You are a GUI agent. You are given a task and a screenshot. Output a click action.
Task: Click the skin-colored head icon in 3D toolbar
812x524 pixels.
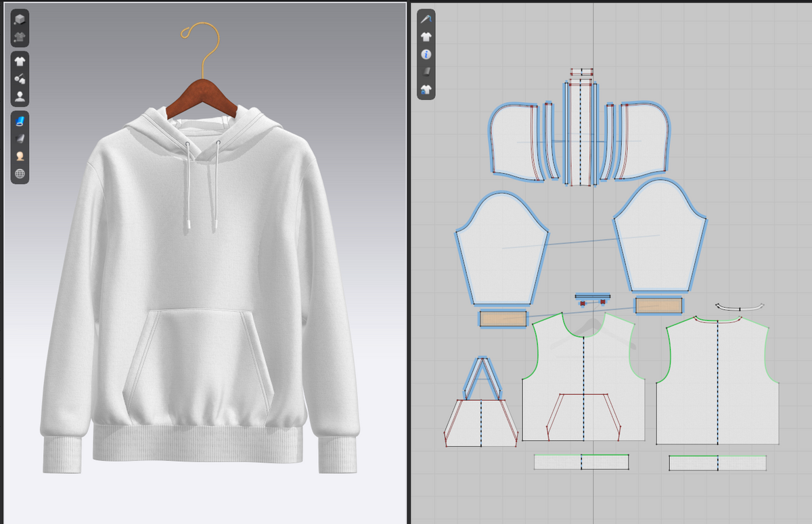point(20,156)
